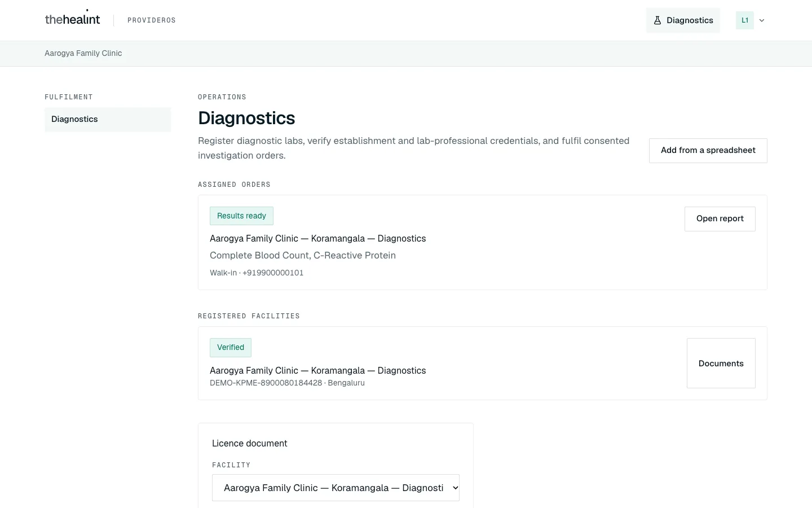Click the ASSIGNED ORDERS section label
This screenshot has height=508, width=812.
(234, 185)
